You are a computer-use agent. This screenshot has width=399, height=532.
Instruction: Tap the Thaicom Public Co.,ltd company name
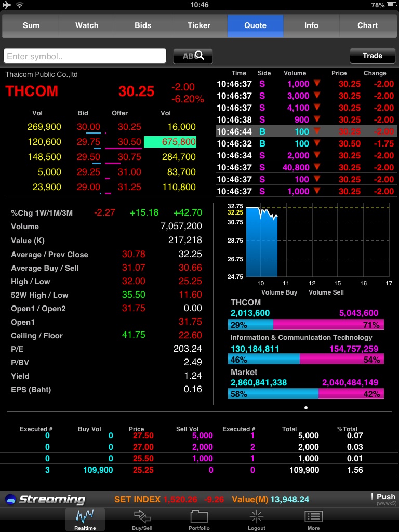tap(42, 74)
